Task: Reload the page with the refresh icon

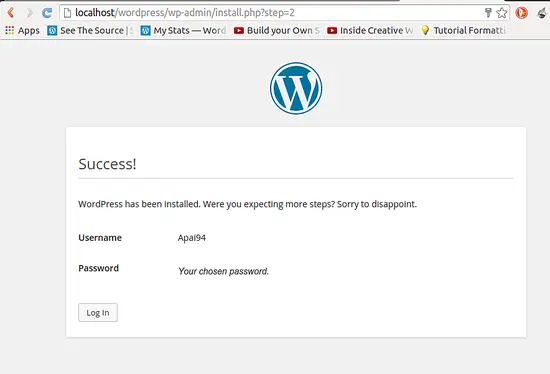Action: [x=47, y=13]
